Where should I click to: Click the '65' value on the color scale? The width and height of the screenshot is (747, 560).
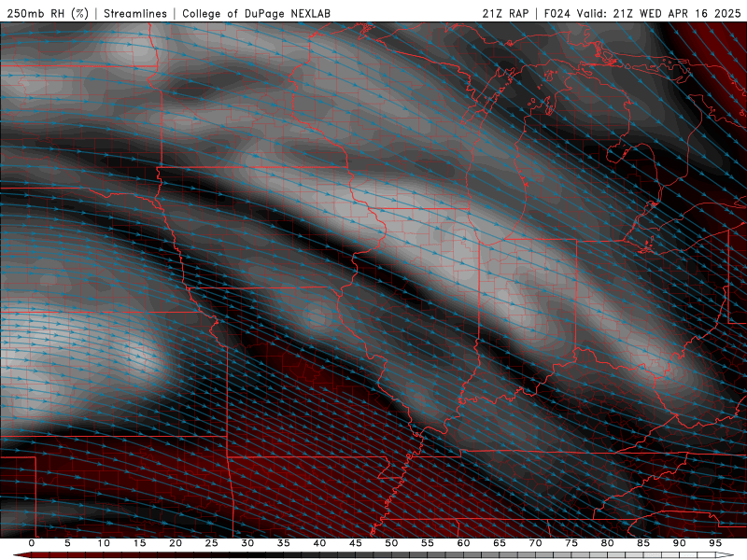tap(500, 543)
